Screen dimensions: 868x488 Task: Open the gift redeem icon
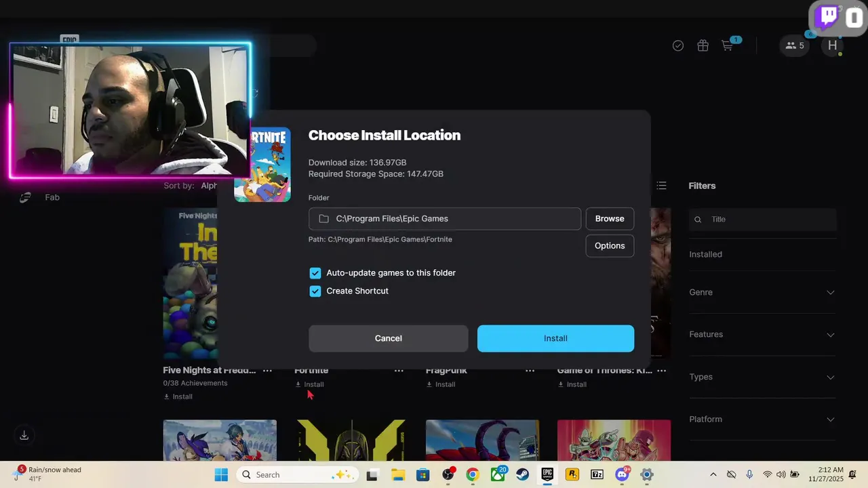(703, 45)
